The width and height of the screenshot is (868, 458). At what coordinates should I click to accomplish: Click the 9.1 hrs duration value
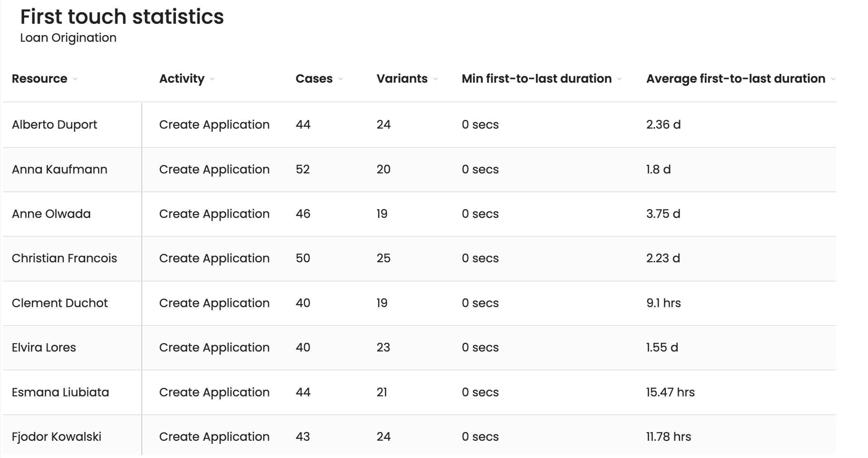click(663, 303)
